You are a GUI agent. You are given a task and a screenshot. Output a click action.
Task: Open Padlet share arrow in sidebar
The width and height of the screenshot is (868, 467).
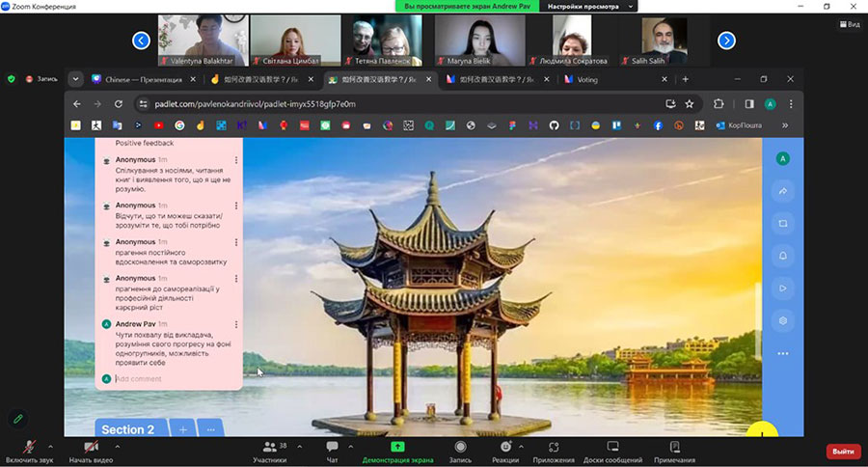pyautogui.click(x=782, y=191)
